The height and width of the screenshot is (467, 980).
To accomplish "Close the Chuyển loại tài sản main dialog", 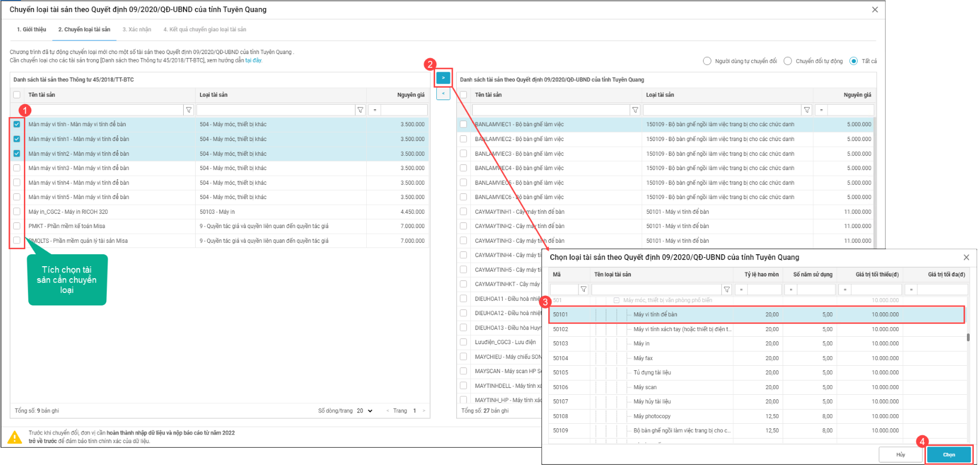I will (875, 10).
